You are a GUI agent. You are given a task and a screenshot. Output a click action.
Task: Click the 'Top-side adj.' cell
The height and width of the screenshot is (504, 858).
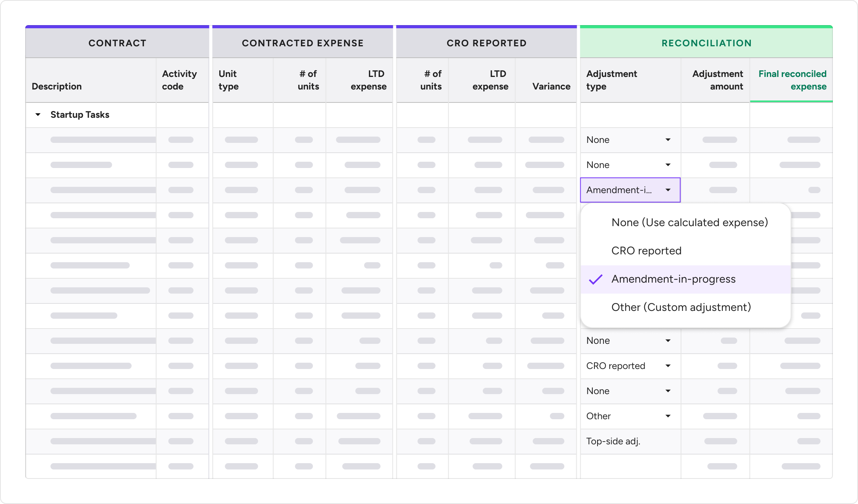point(613,441)
